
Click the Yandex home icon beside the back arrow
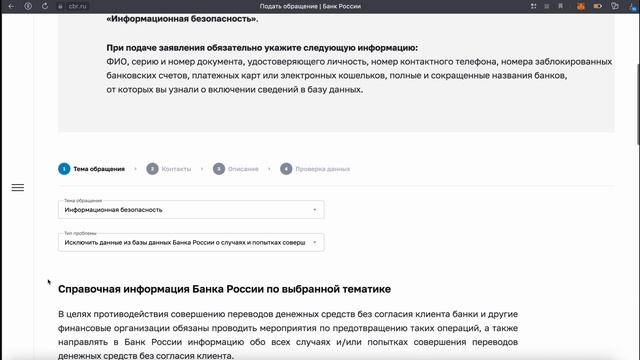coord(28,6)
